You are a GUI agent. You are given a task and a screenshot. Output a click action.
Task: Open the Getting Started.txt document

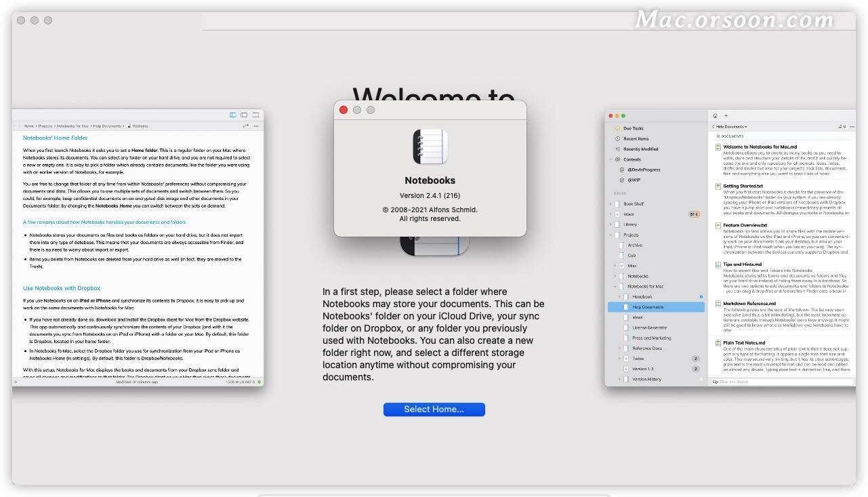[x=743, y=186]
